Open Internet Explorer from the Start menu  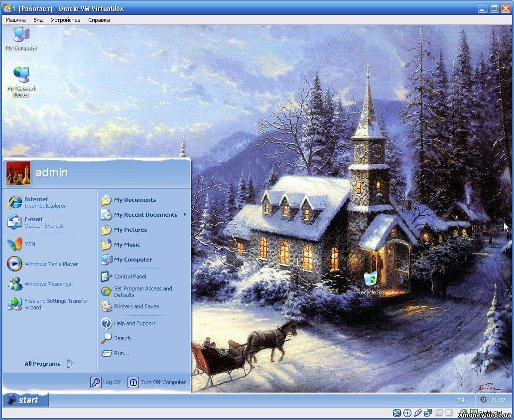tap(15, 202)
